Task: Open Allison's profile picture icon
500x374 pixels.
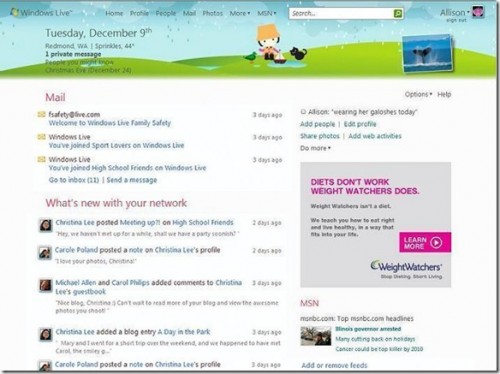Action: 478,12
